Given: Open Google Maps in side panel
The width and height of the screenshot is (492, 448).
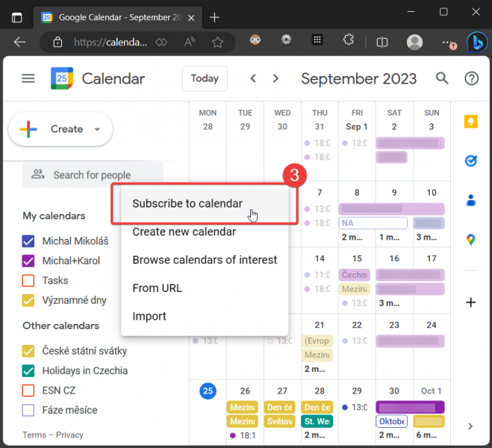Looking at the screenshot, I should pos(470,240).
